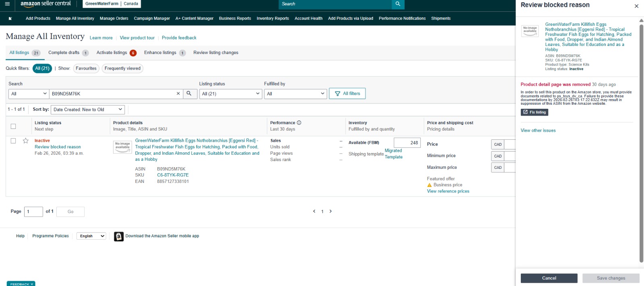This screenshot has width=644, height=286.
Task: Open the English language selector
Action: click(91, 236)
